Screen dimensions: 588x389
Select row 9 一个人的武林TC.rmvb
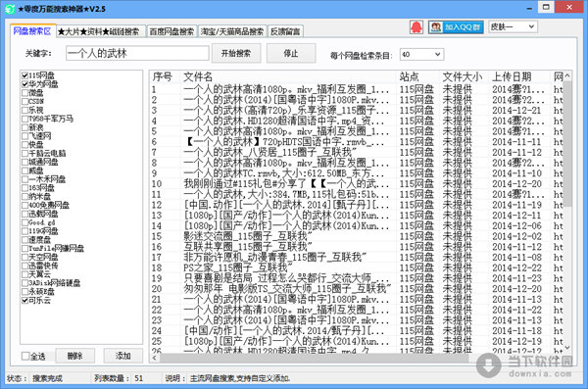coord(357,173)
